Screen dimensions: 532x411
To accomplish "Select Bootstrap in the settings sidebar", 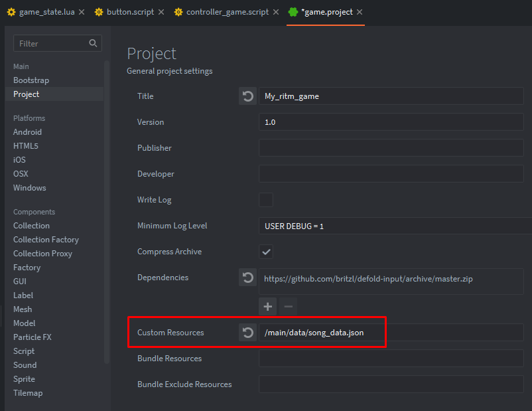I will tap(31, 80).
